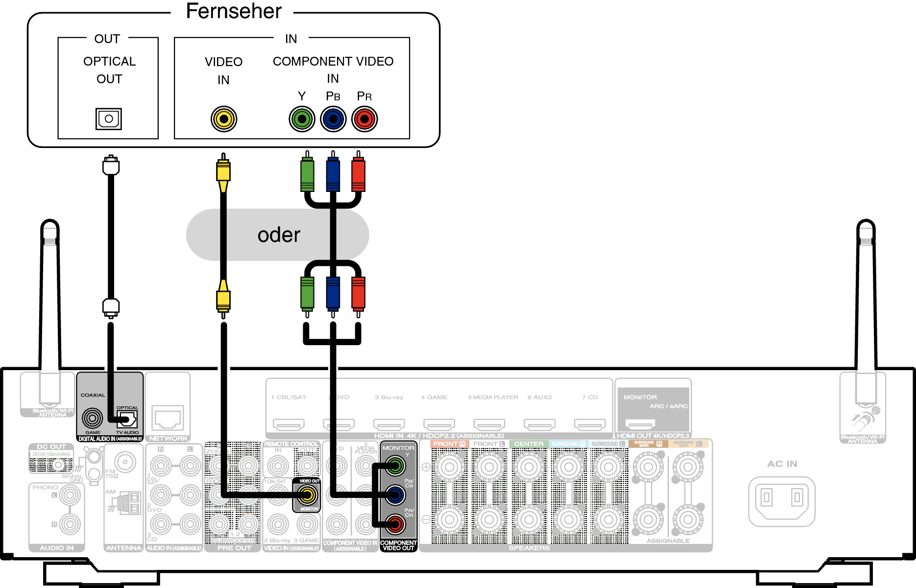
Task: Click the OPTICAL OUT label on the TV
Action: [109, 70]
